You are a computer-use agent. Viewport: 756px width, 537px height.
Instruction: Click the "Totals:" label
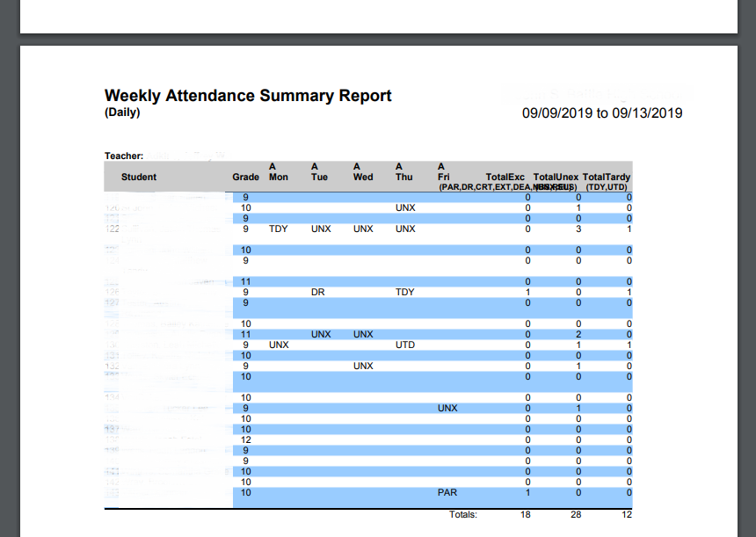pos(463,515)
